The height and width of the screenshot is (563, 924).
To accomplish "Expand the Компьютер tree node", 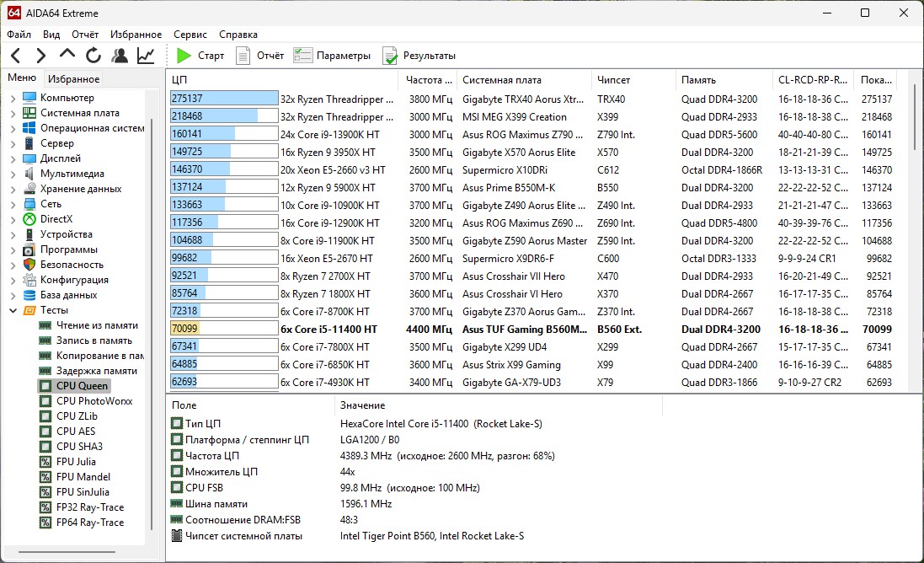I will coord(13,98).
